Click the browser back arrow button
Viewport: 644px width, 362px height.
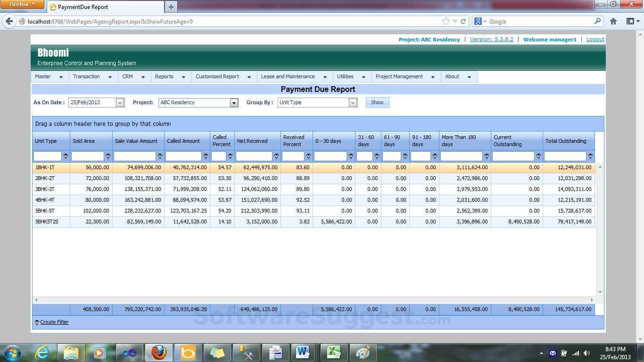[9, 21]
